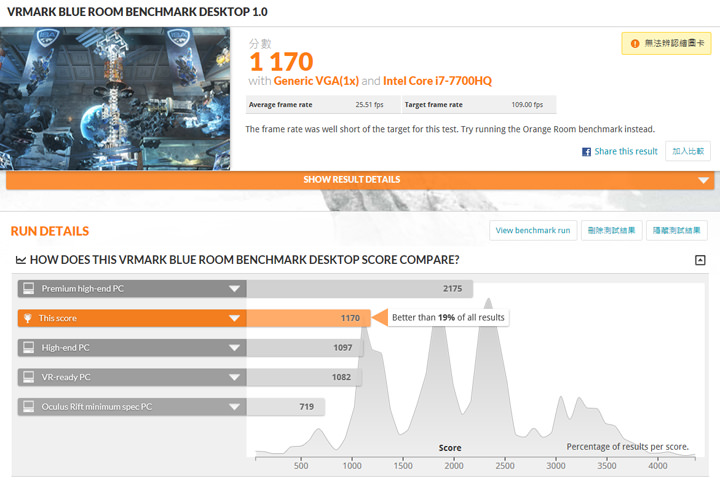Click the 加入比較 compare button
Screen dimensions: 720x486
pos(689,151)
